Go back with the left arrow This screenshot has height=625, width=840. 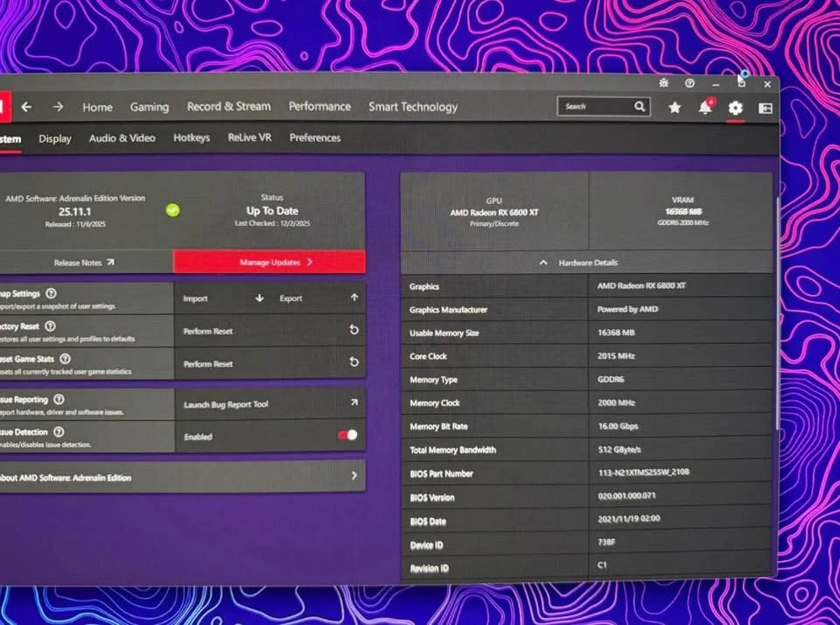tap(25, 107)
